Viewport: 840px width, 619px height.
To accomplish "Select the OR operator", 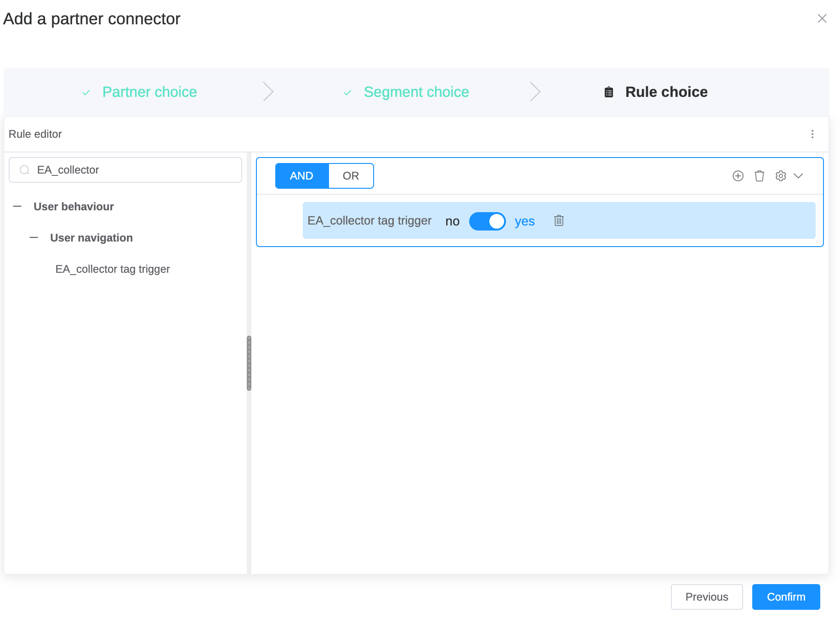I will tap(351, 176).
